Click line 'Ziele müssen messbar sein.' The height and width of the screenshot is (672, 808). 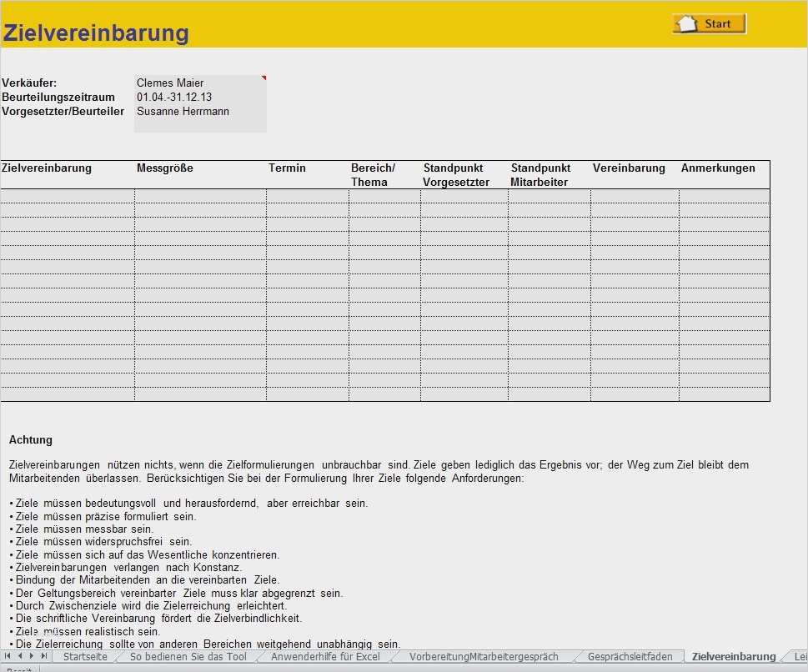(82, 529)
